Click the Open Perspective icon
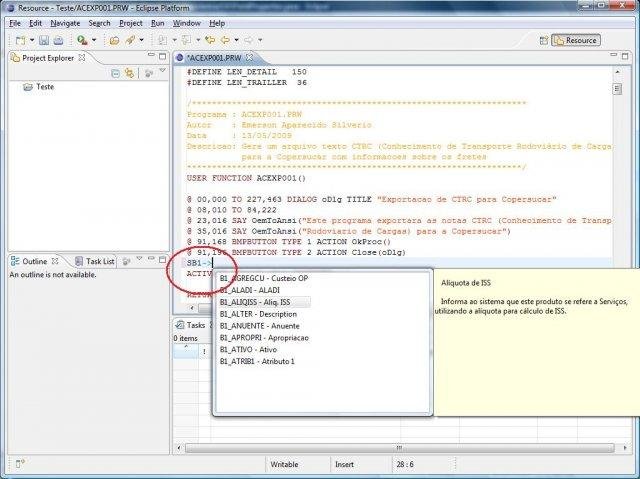The width and height of the screenshot is (640, 479). click(544, 40)
